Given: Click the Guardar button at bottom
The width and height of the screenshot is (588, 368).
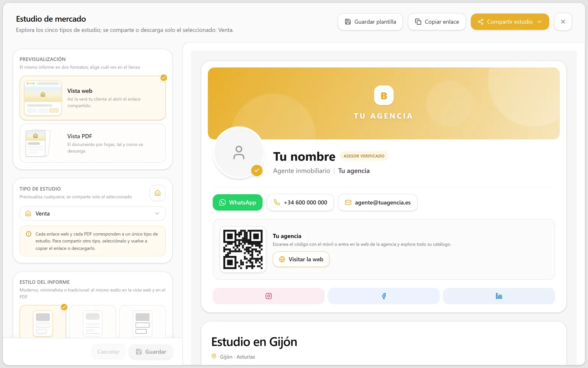Looking at the screenshot, I should (151, 352).
